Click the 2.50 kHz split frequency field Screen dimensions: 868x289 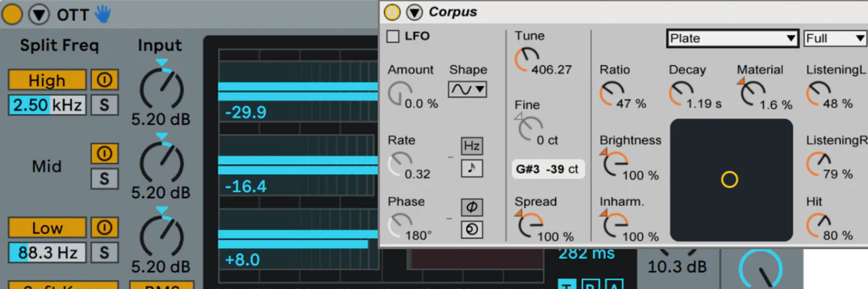(47, 105)
